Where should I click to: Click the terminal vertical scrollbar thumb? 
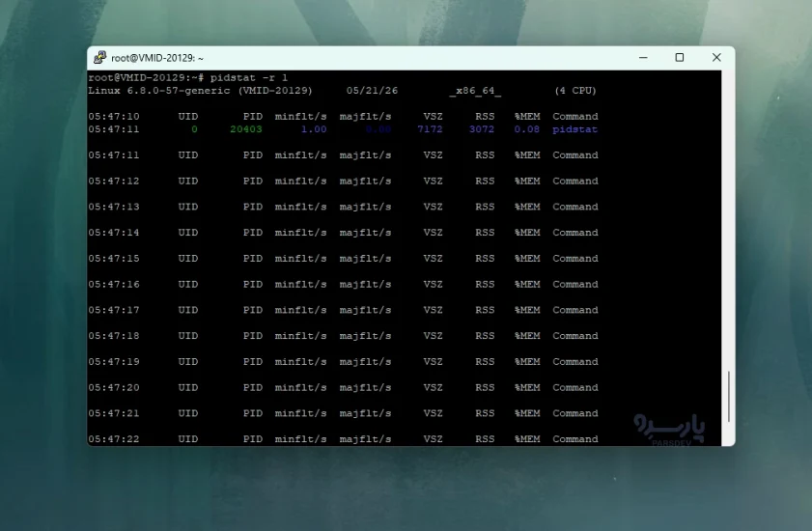click(728, 396)
